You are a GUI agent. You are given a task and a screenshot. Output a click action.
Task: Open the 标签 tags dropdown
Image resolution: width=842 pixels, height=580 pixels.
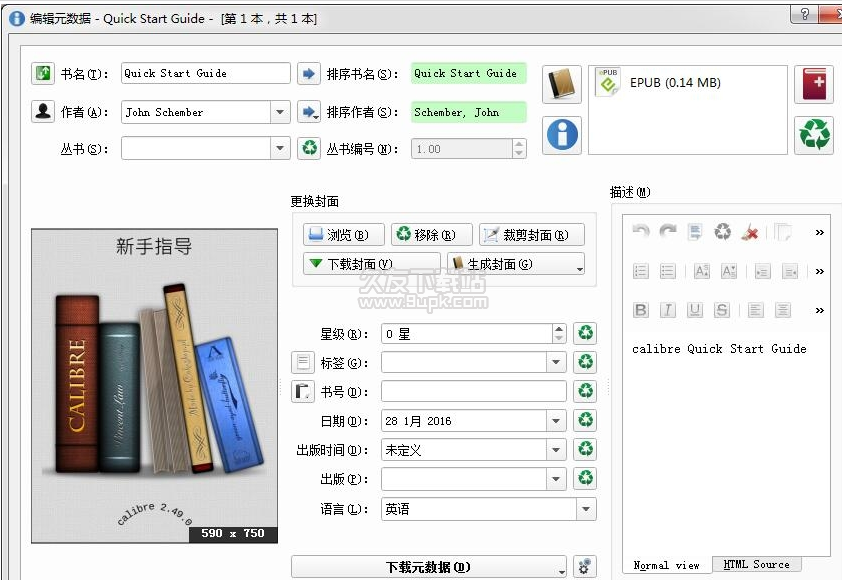click(556, 362)
